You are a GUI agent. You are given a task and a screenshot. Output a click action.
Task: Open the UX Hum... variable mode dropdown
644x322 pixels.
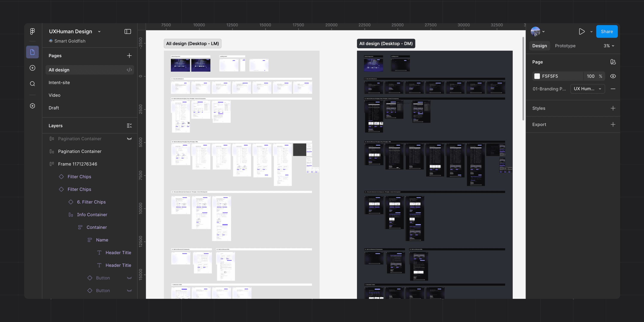pos(587,89)
